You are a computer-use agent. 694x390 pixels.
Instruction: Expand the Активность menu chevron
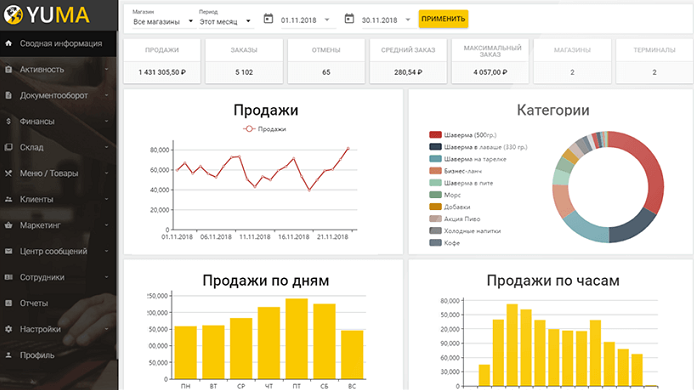pos(107,70)
